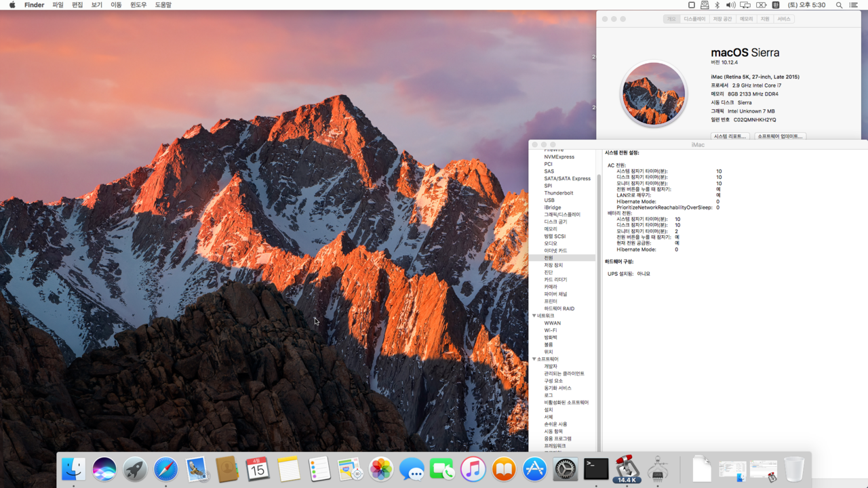Open Mail stamp icon in Dock
Screen dimensions: 868x488
point(197,469)
